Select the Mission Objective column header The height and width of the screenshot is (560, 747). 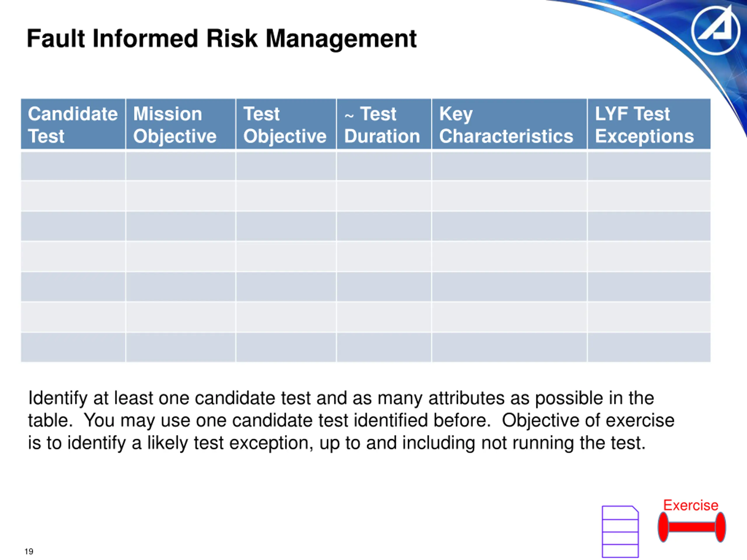(181, 124)
